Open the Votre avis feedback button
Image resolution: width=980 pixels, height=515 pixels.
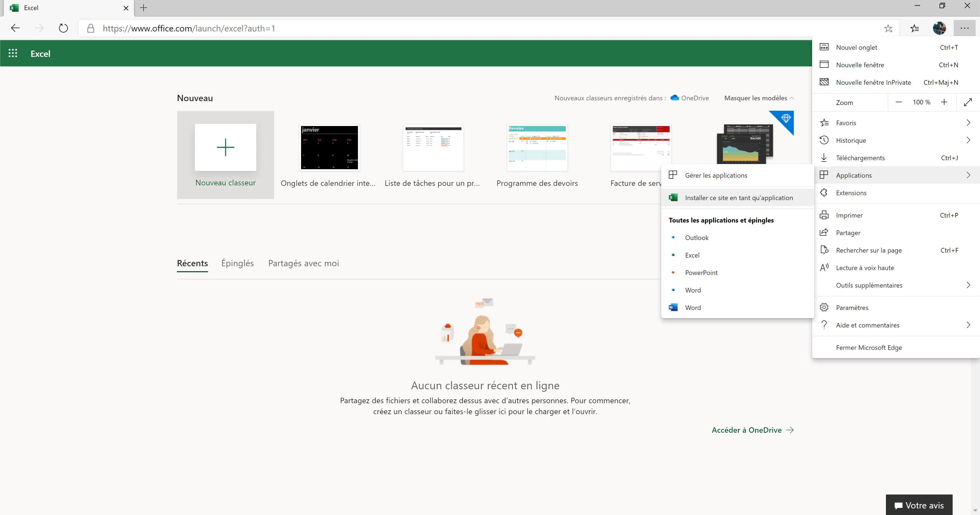coord(919,505)
